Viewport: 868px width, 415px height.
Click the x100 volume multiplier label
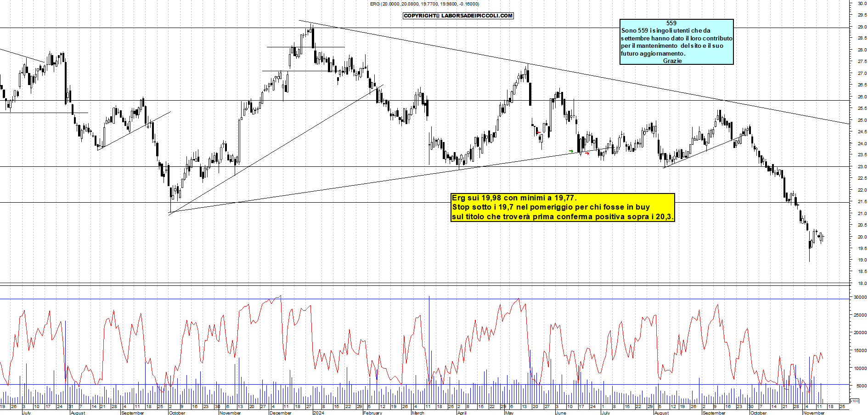(855, 401)
